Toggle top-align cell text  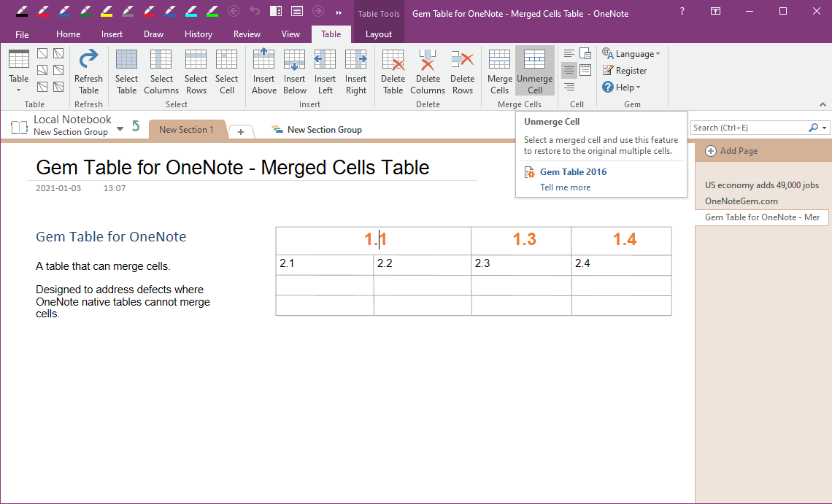(x=569, y=53)
